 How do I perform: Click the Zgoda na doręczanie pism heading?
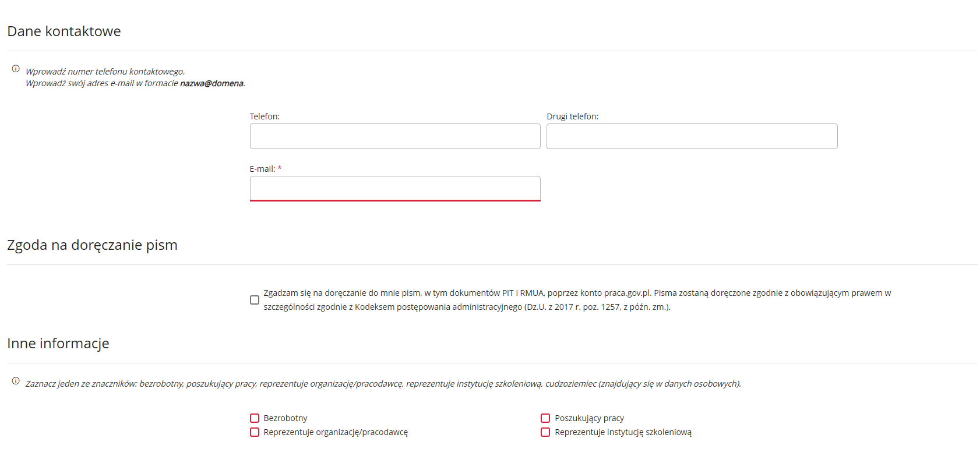(92, 245)
